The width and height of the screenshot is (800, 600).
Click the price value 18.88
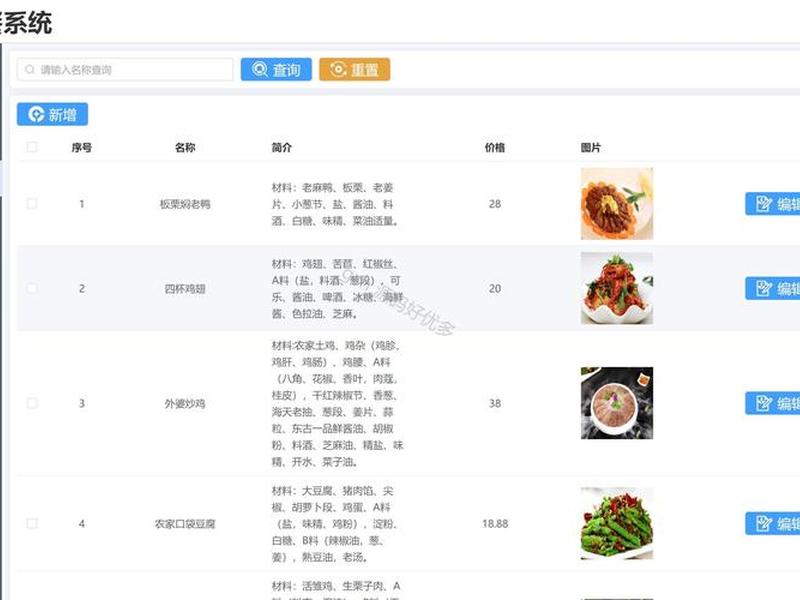[x=494, y=523]
